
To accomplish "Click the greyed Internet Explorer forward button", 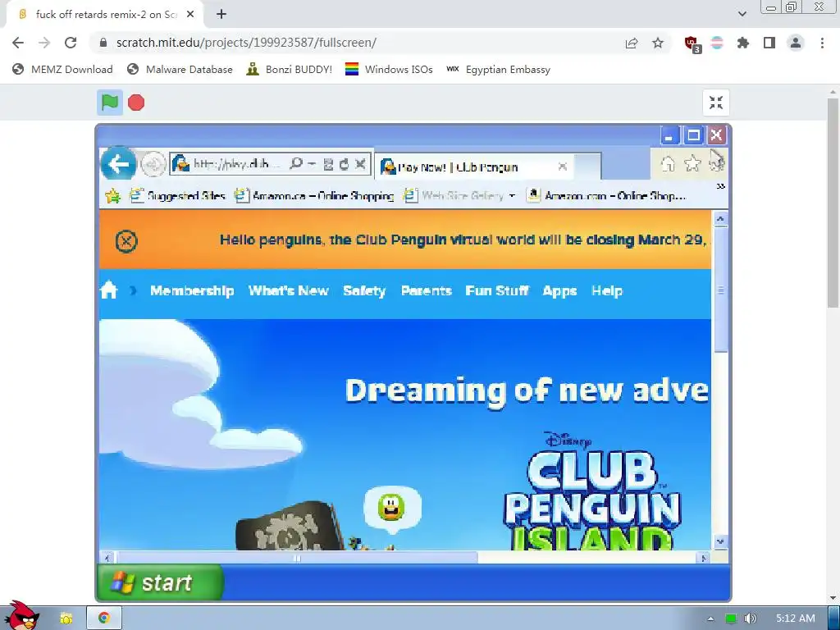I will click(152, 164).
